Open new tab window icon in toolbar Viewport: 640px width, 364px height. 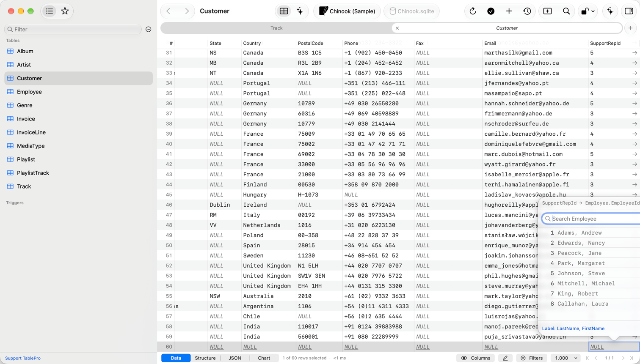tap(547, 11)
